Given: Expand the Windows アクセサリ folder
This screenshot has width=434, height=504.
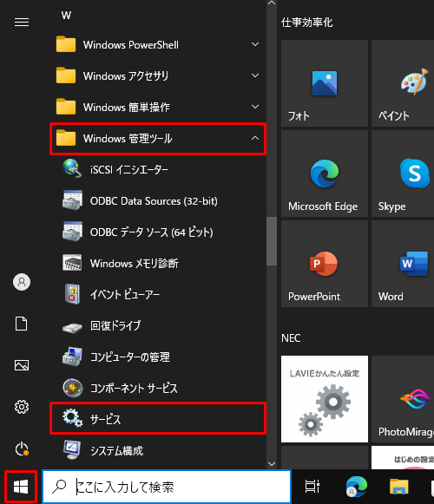Looking at the screenshot, I should click(158, 75).
